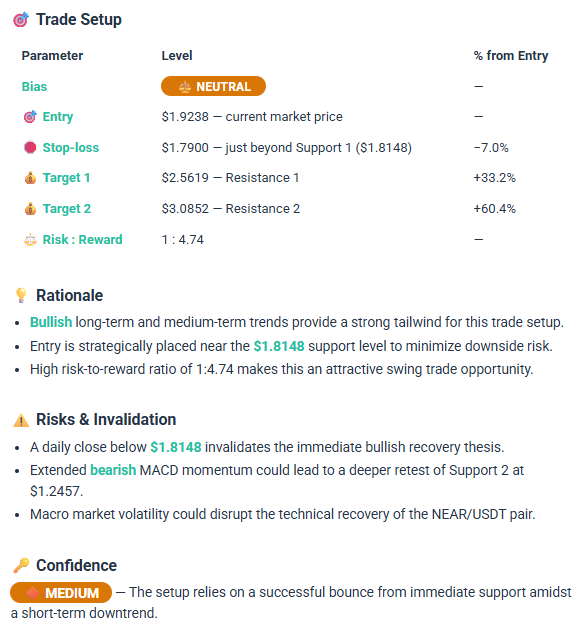
Task: Click the red stop sign icon by Stop-loss
Action: click(x=30, y=147)
